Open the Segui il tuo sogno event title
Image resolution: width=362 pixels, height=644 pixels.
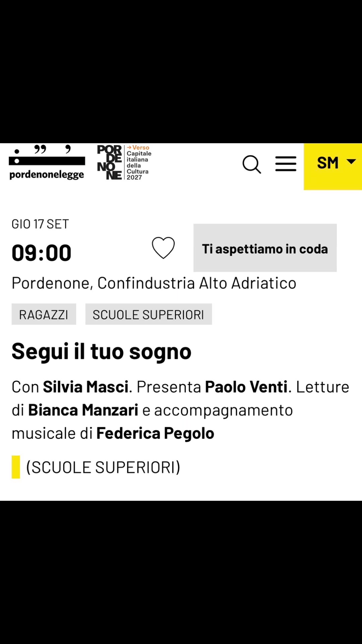(x=102, y=352)
